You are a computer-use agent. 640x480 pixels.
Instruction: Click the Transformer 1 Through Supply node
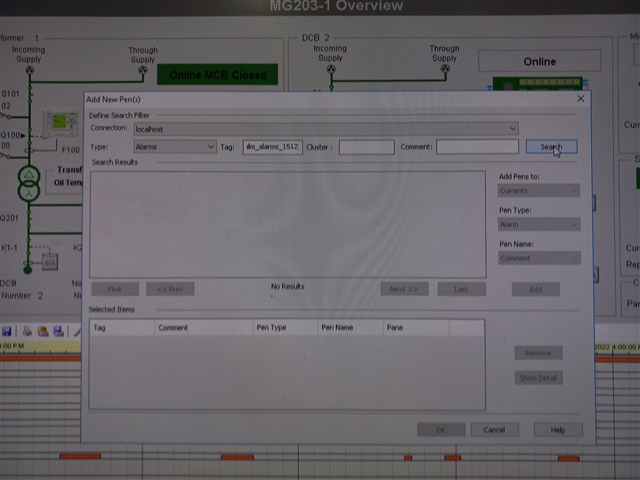click(x=142, y=70)
